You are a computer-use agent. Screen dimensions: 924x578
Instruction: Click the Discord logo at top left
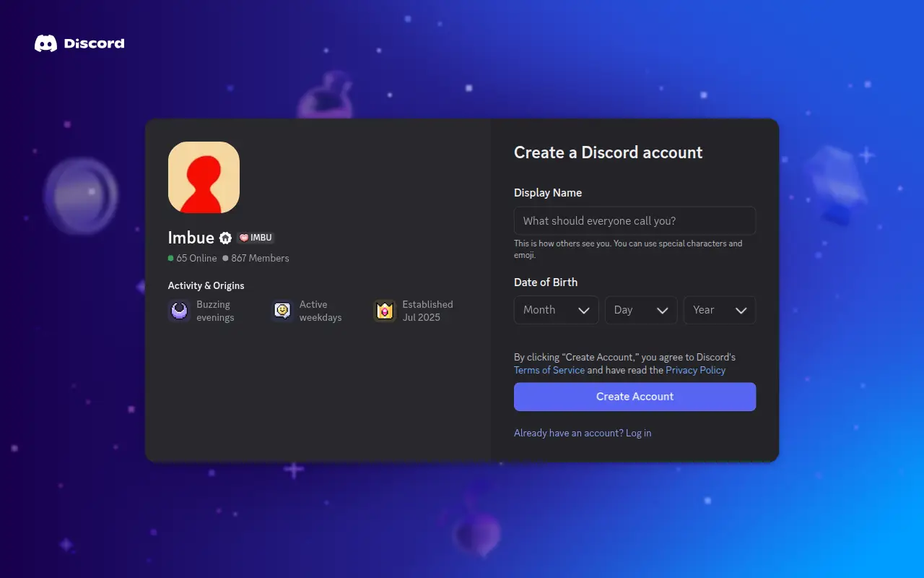[79, 43]
